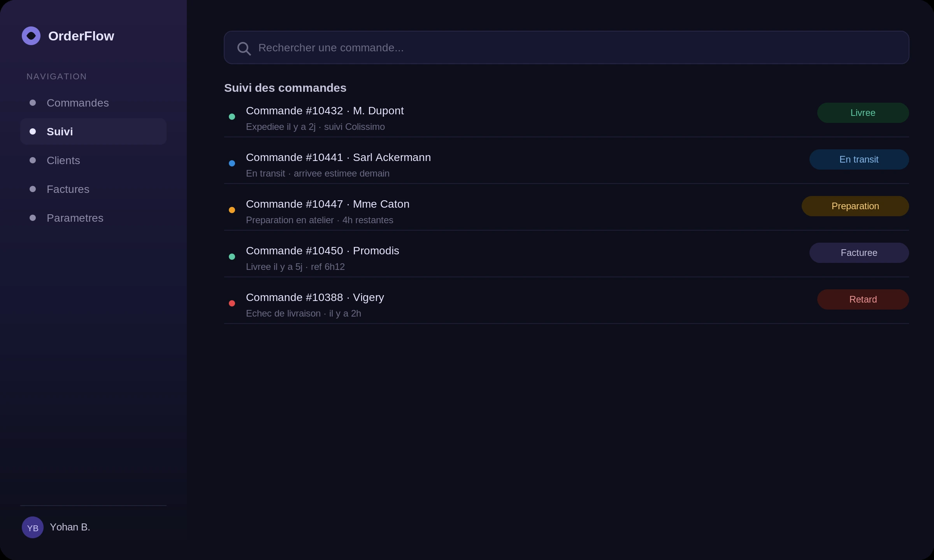Click the search magnifier icon
This screenshot has height=560, width=934.
pyautogui.click(x=244, y=48)
